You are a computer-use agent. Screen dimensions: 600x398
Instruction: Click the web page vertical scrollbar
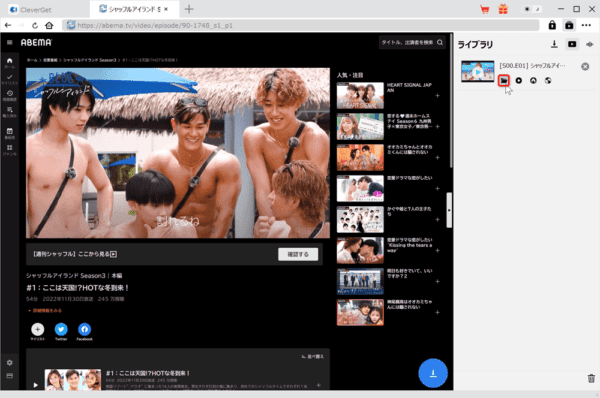[x=452, y=101]
